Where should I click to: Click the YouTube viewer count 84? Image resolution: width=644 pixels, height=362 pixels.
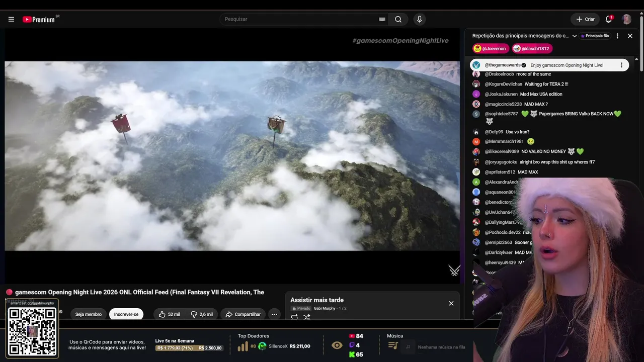356,336
